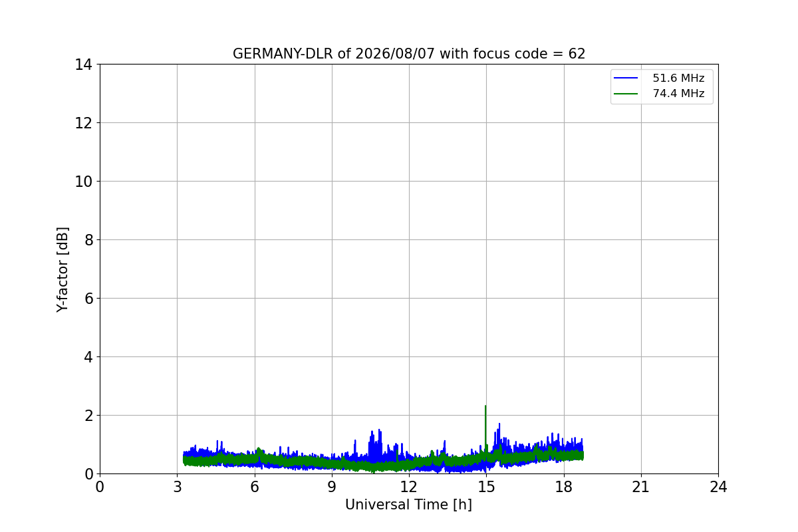798x532 pixels.
Task: Click the green spike peak near 15 h
Action: click(x=485, y=406)
